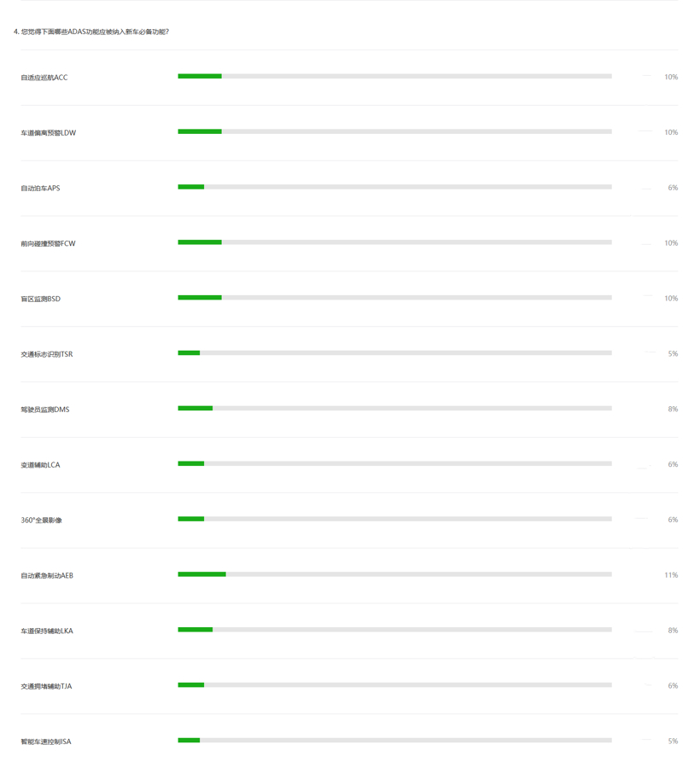Screen dimensions: 700x762
Task: Click the green progress bar for 车道偏离预警LDW
Action: [x=200, y=131]
